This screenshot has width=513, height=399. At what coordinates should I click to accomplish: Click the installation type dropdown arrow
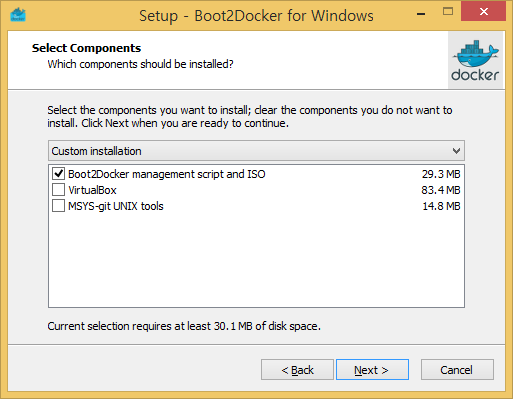[456, 151]
